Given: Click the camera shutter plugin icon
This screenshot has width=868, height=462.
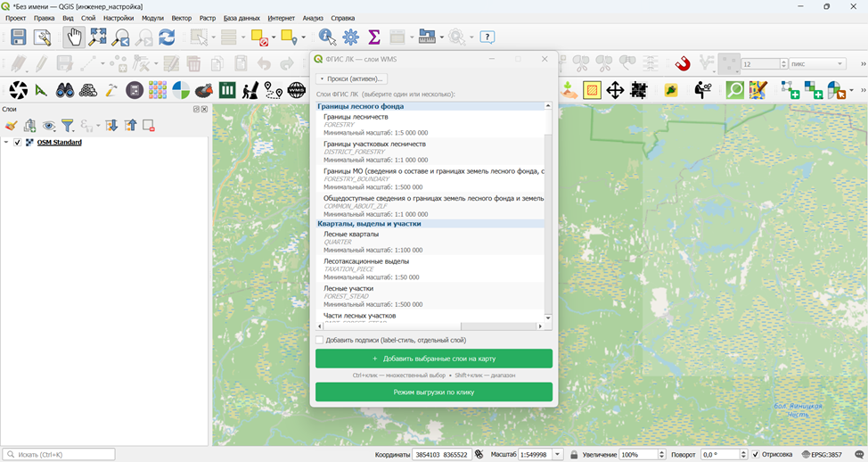Looking at the screenshot, I should 18,90.
